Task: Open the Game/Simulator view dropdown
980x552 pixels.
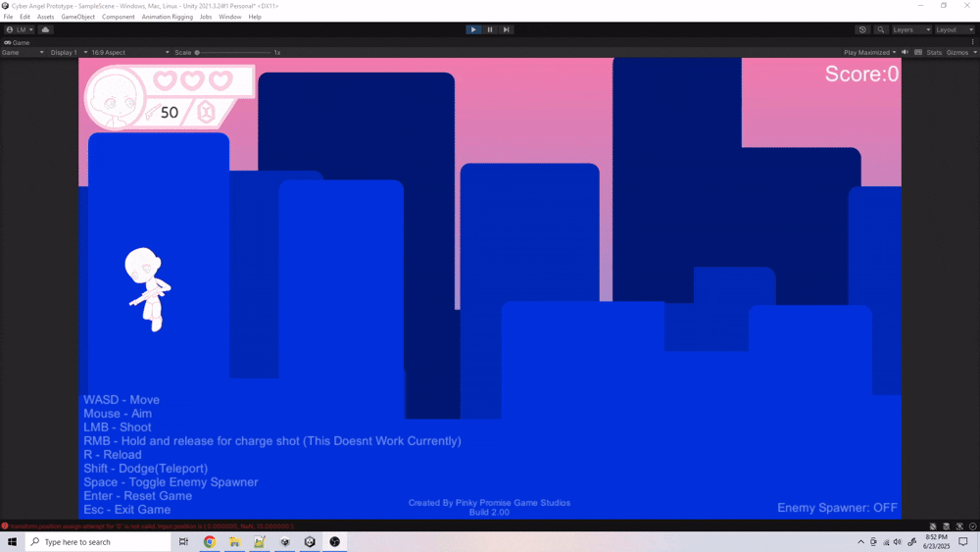Action: (x=23, y=53)
